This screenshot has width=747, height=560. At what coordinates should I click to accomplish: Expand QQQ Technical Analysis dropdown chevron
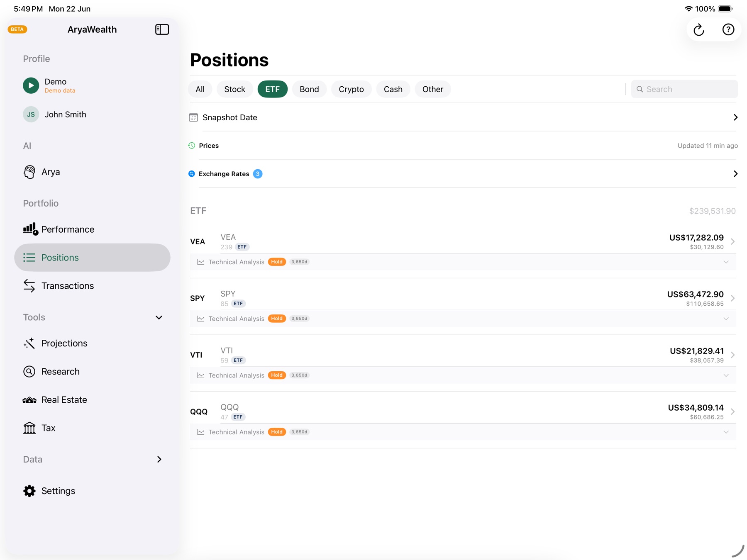pyautogui.click(x=726, y=432)
